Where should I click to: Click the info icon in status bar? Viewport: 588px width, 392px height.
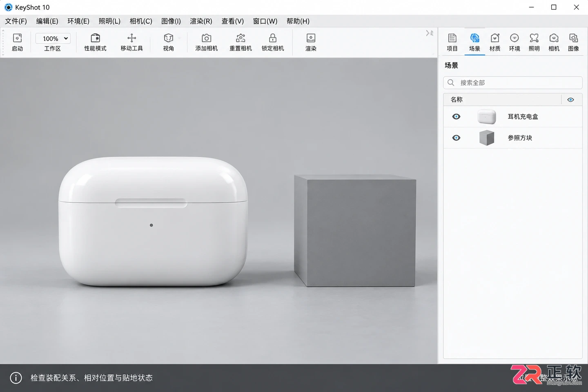pos(16,378)
